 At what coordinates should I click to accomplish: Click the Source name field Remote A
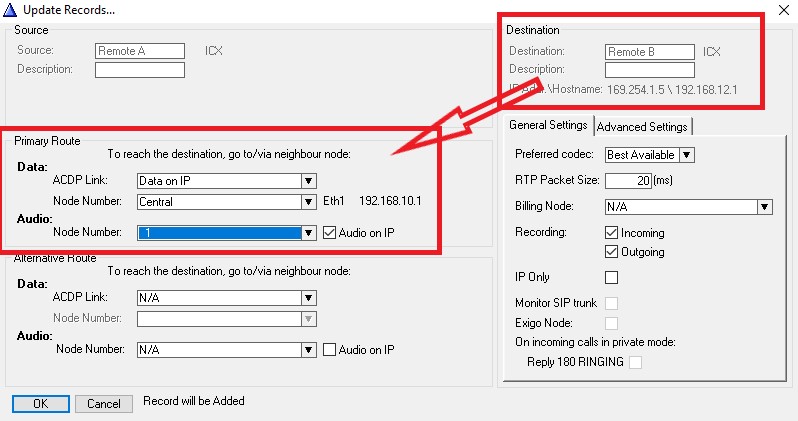click(140, 51)
